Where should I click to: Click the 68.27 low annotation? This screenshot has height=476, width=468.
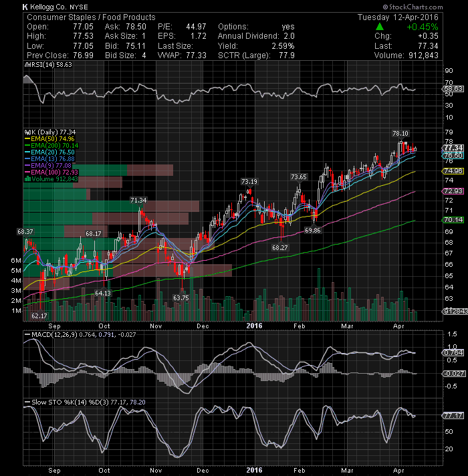[x=280, y=248]
